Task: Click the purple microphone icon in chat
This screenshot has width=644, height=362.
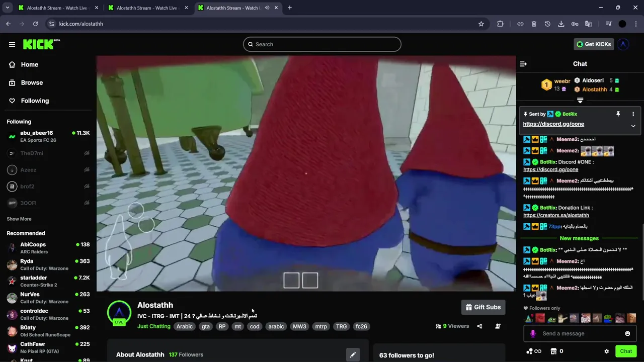Action: (x=533, y=333)
